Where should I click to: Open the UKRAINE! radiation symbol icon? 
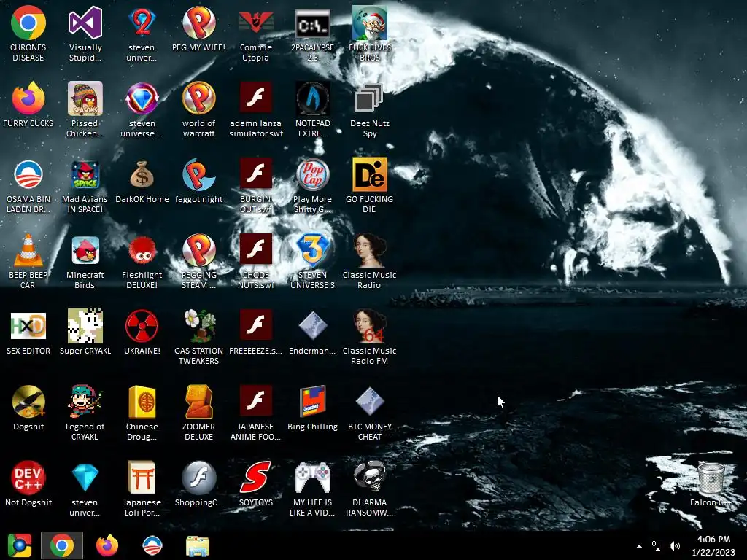pyautogui.click(x=142, y=326)
